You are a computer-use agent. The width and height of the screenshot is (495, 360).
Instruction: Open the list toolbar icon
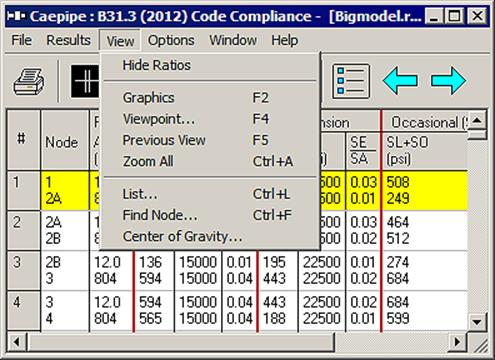[351, 81]
